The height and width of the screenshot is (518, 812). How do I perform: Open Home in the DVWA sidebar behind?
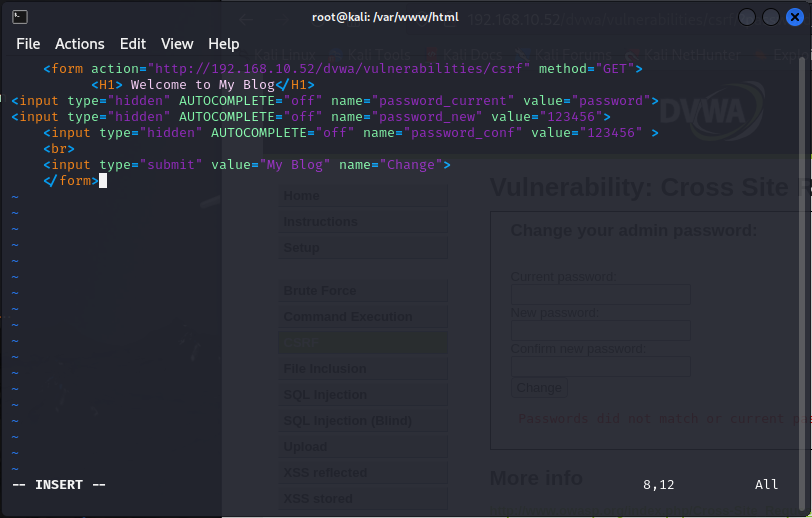[x=363, y=196]
